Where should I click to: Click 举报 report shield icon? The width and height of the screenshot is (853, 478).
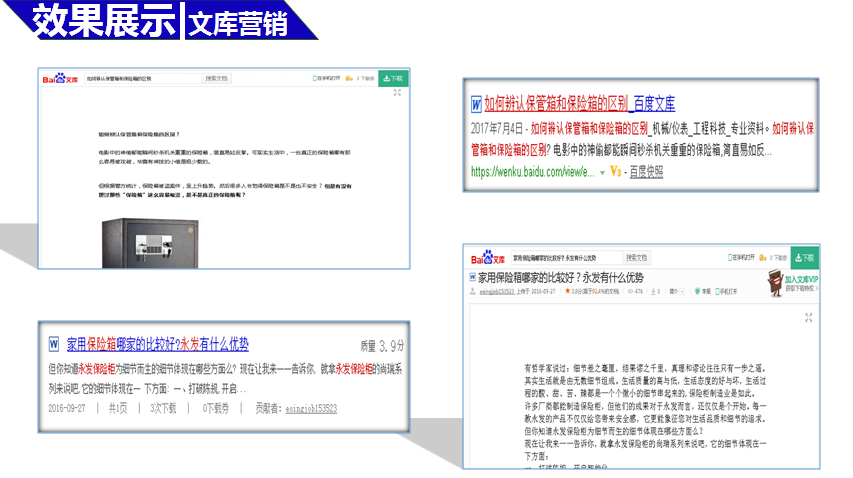(x=697, y=292)
